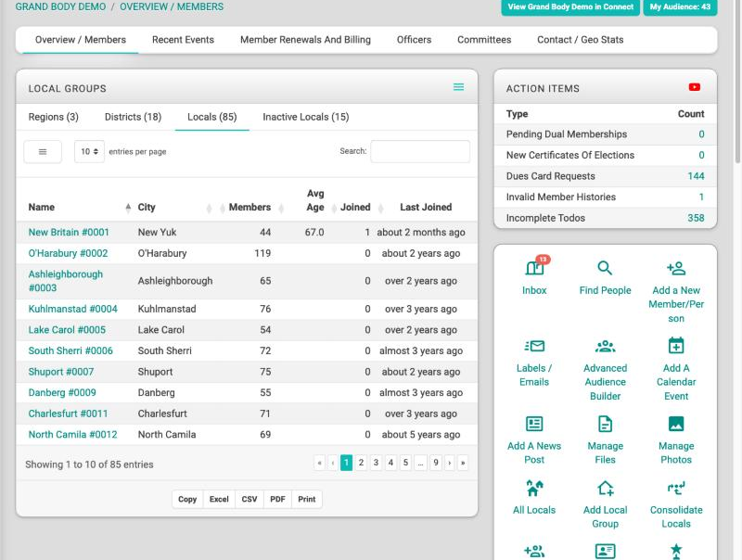Open the Find People search icon
This screenshot has width=742, height=560.
click(x=605, y=268)
